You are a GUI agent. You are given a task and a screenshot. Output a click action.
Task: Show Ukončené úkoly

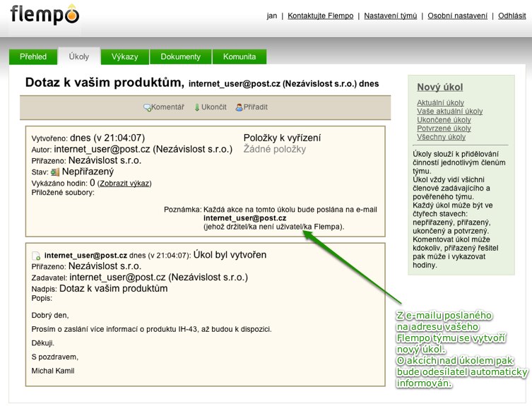pyautogui.click(x=444, y=120)
